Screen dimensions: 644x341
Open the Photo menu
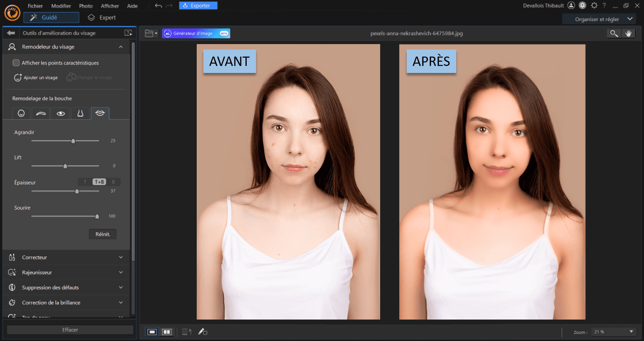click(x=86, y=6)
